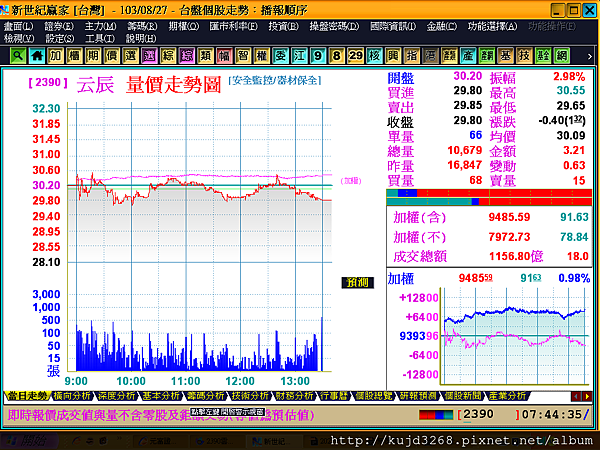Open the 證券(E) menu

[59, 26]
